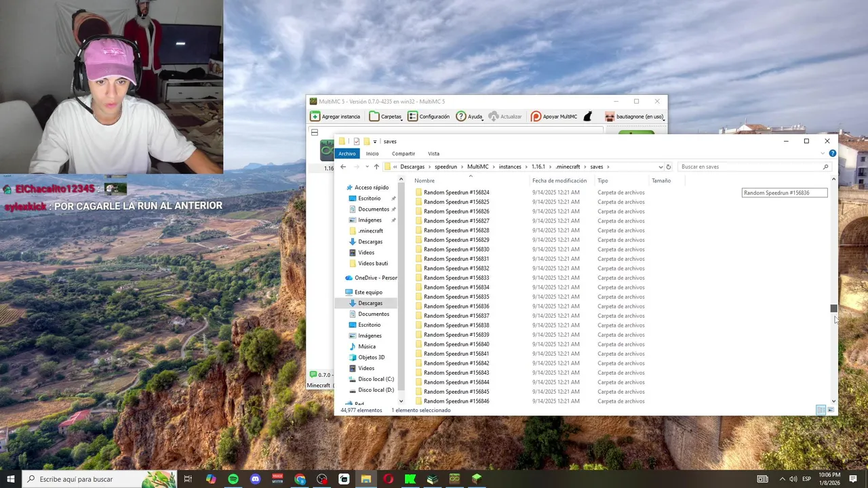Image resolution: width=868 pixels, height=488 pixels.
Task: Click MultiMC in the address path
Action: pyautogui.click(x=478, y=167)
